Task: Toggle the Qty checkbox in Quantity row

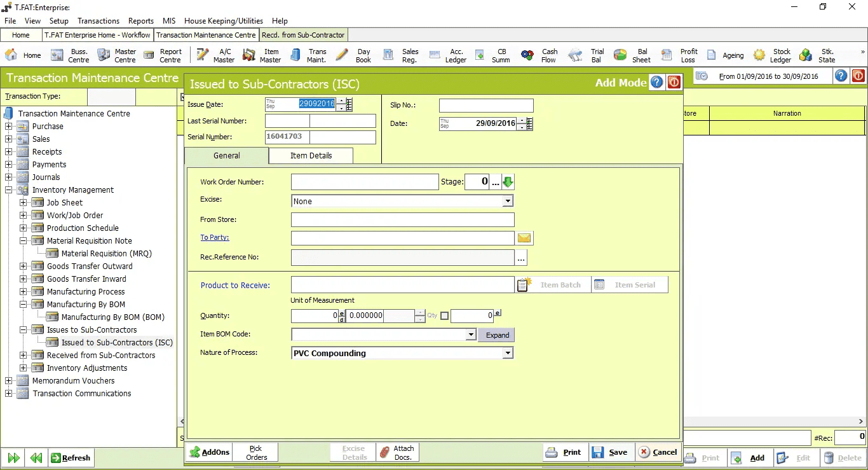Action: point(444,315)
